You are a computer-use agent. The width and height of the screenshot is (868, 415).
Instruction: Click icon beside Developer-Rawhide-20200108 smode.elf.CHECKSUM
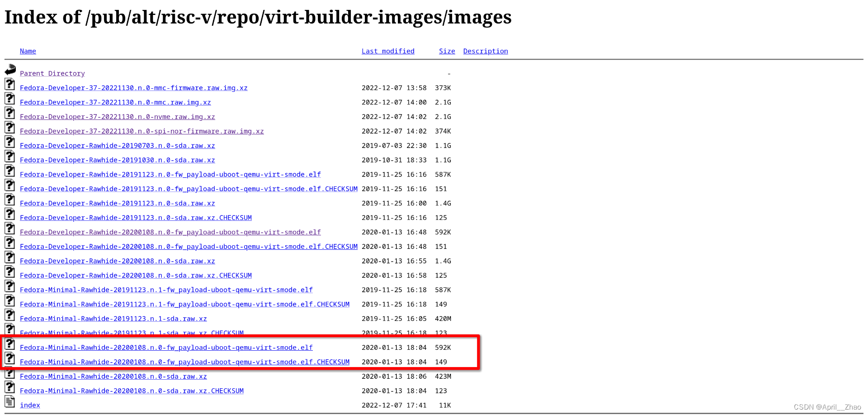coord(10,243)
